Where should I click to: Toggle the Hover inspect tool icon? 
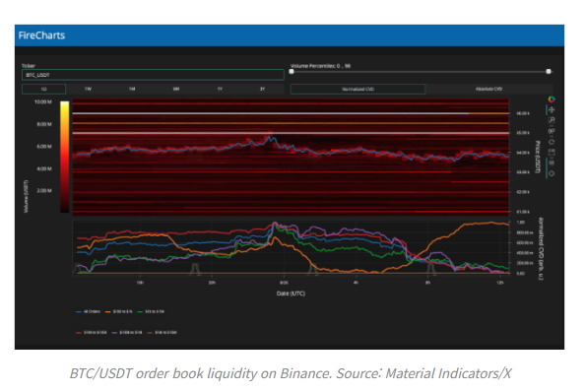[x=552, y=163]
